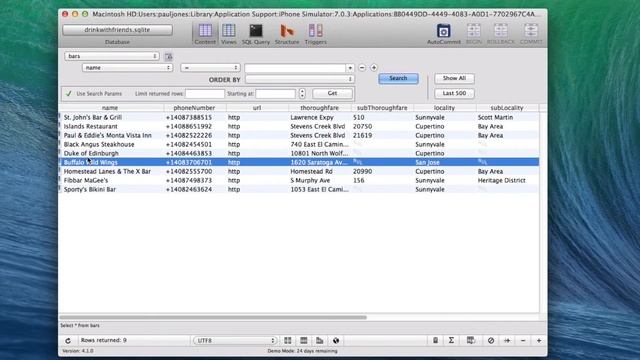This screenshot has height=360, width=640.
Task: Remove search condition with minus button
Action: 362,68
